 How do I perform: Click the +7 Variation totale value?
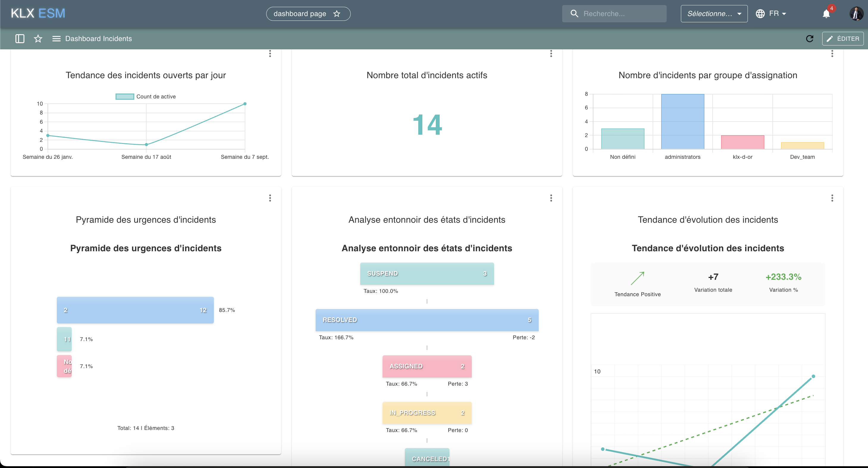(713, 277)
